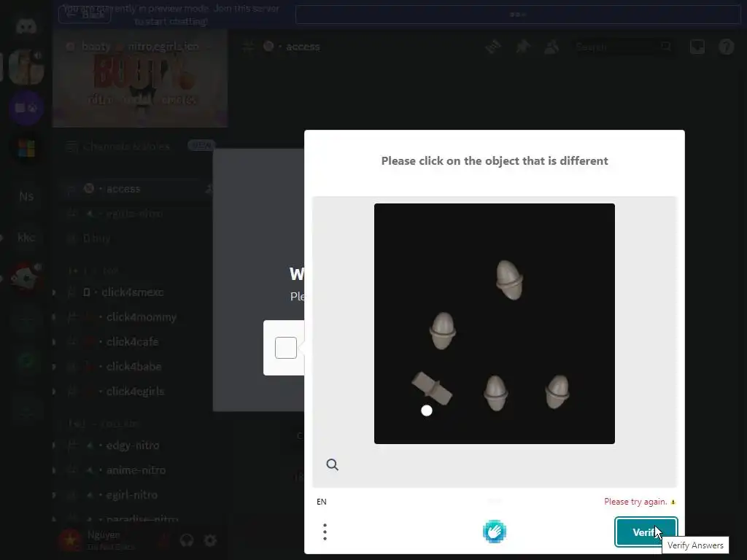The height and width of the screenshot is (560, 747).
Task: Open Discord home icon
Action: click(26, 26)
